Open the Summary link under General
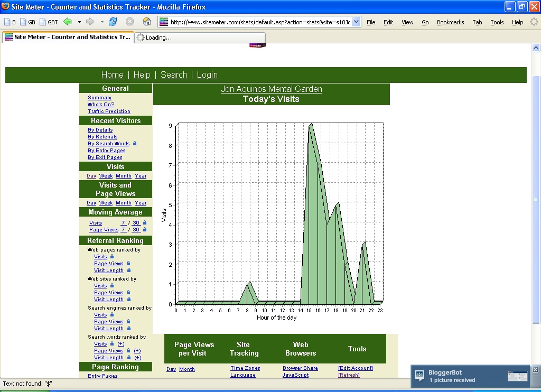Screen dimensions: 541x392 [99, 98]
